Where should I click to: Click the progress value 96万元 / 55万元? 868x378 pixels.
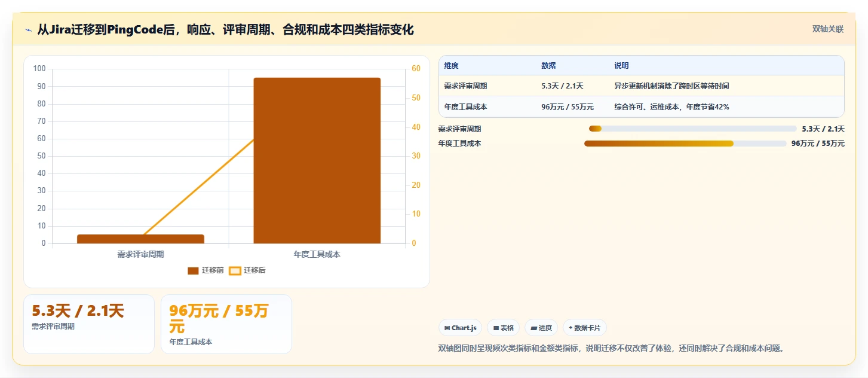point(818,144)
